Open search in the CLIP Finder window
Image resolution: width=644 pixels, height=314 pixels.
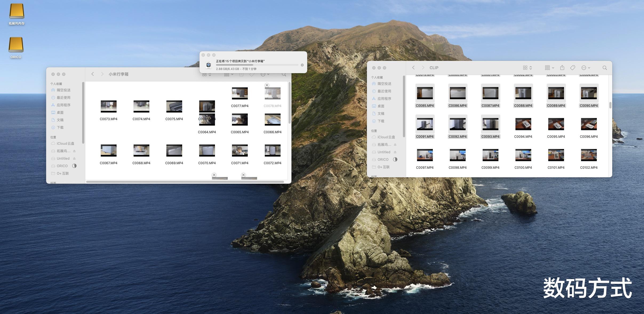coord(605,68)
